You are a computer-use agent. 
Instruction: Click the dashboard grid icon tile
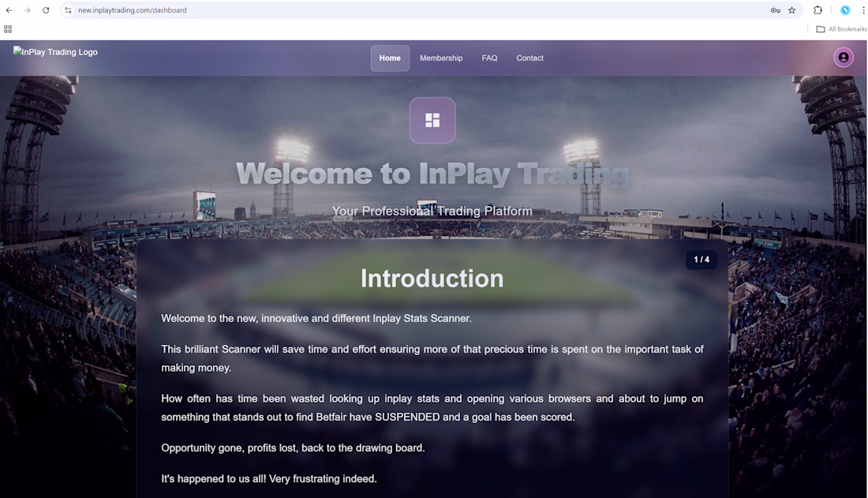[432, 120]
